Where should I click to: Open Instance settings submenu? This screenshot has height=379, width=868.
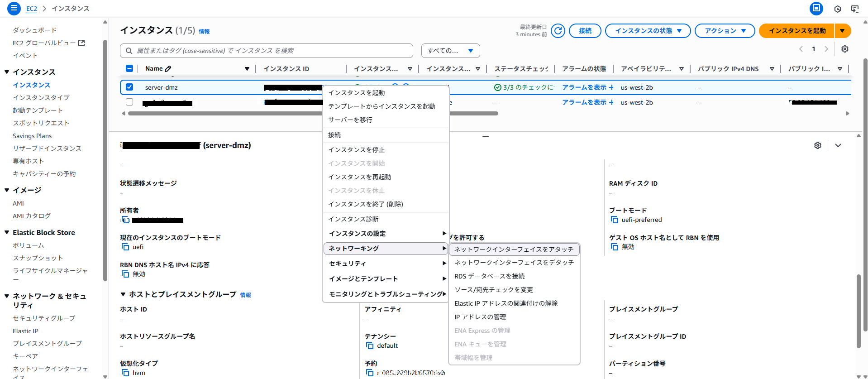pos(386,234)
